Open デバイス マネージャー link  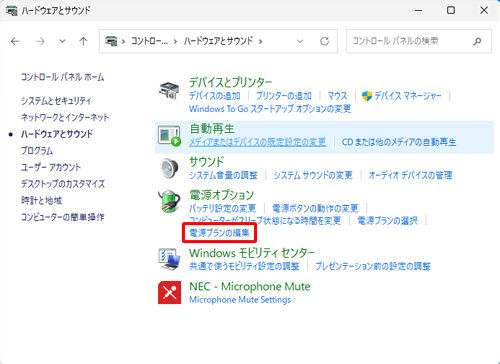(408, 96)
